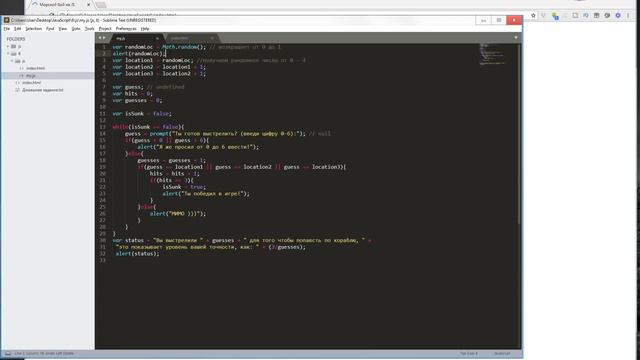The height and width of the screenshot is (360, 640).
Task: Open index.html inside the js subfolder
Action: pos(36,68)
